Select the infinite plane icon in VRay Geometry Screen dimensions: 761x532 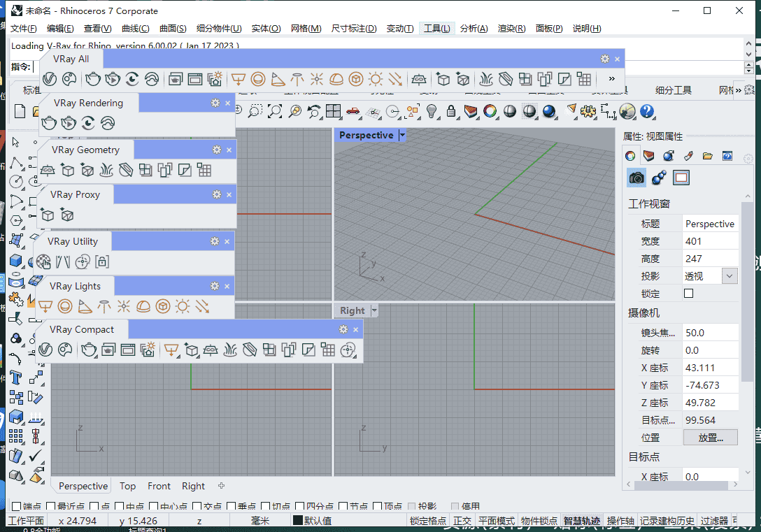(48, 170)
